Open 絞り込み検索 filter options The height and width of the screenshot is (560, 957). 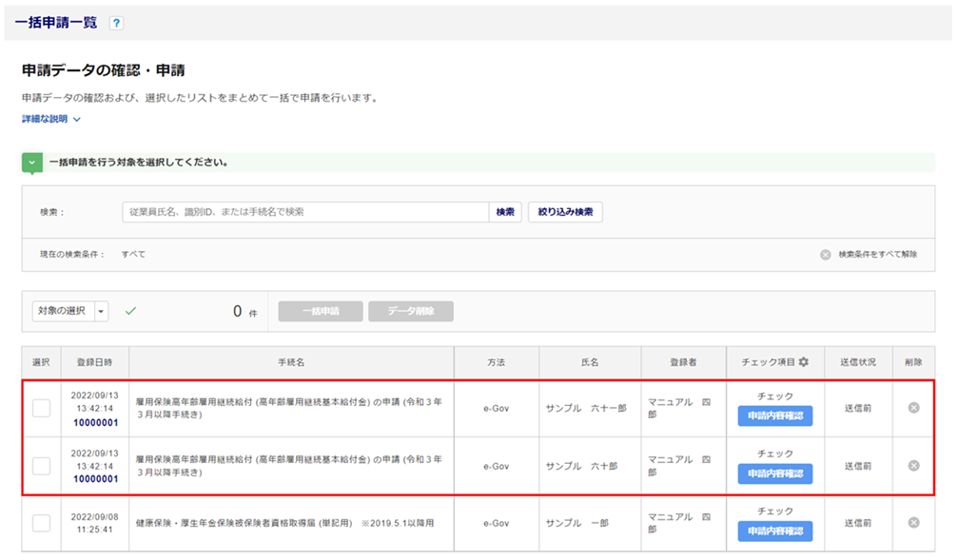565,212
